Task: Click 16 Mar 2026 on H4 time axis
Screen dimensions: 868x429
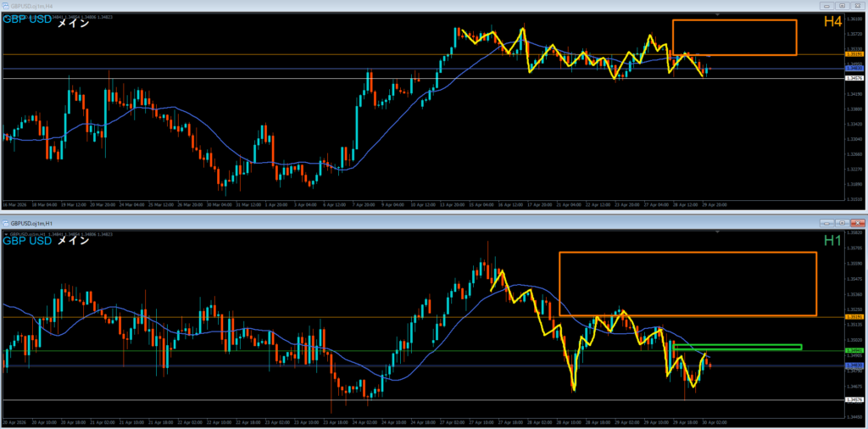Action: pos(15,204)
